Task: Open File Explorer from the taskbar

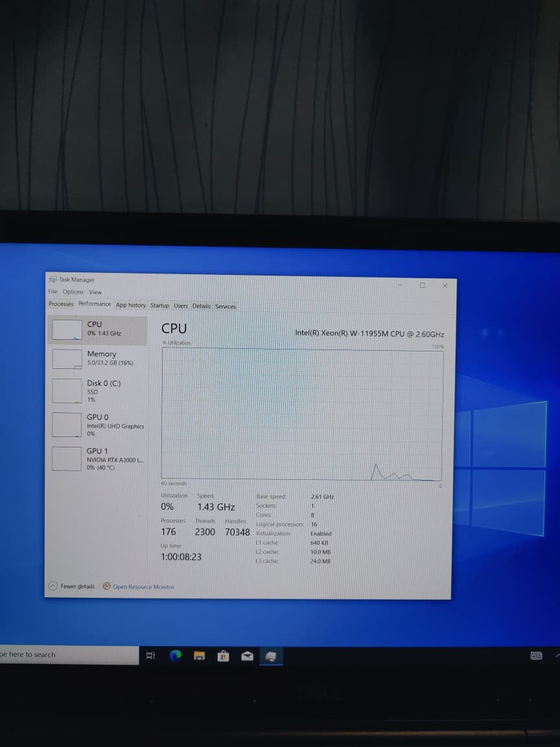Action: pyautogui.click(x=199, y=656)
